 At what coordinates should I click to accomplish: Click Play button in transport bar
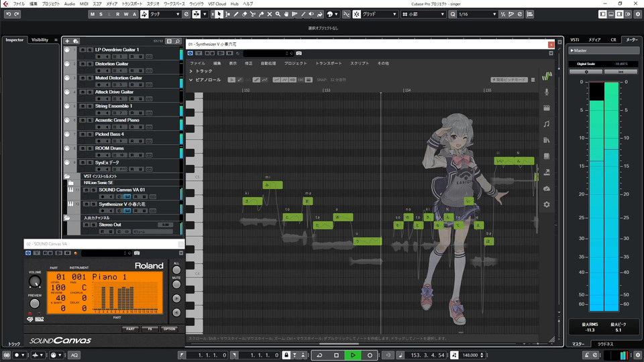point(353,355)
